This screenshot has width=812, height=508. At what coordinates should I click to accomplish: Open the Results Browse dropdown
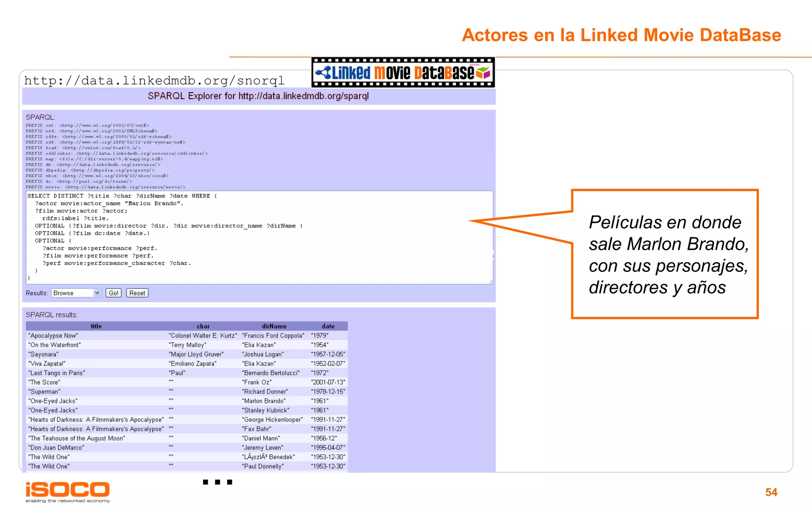point(76,293)
